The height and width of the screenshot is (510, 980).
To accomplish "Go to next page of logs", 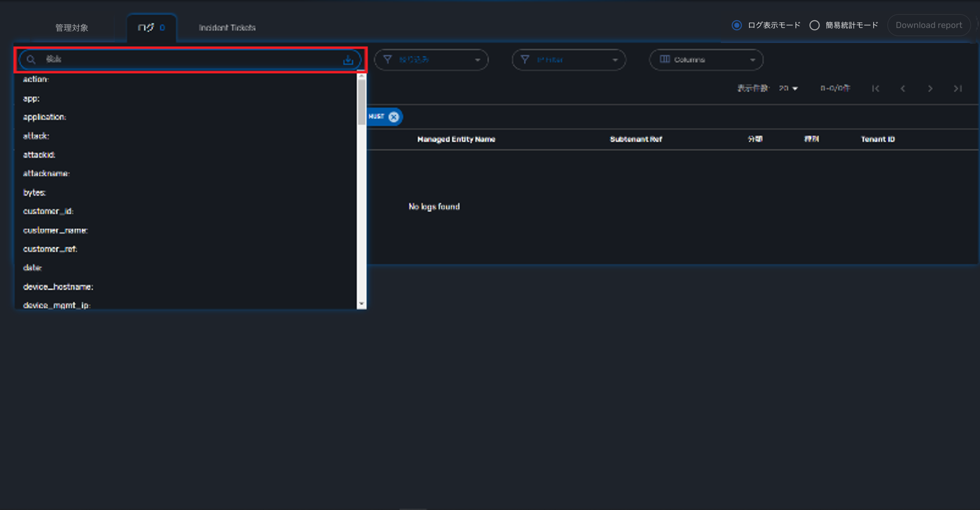I will point(930,89).
